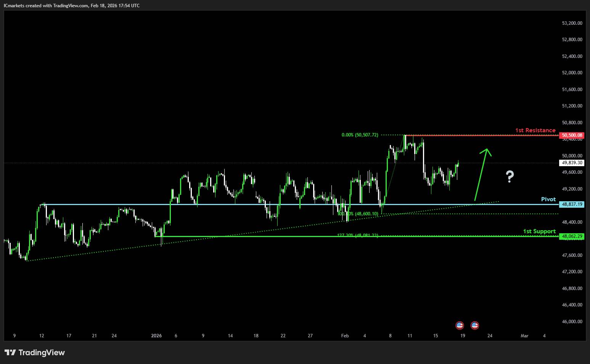Click the blue 48,837.19 pivot price tag

pos(572,204)
